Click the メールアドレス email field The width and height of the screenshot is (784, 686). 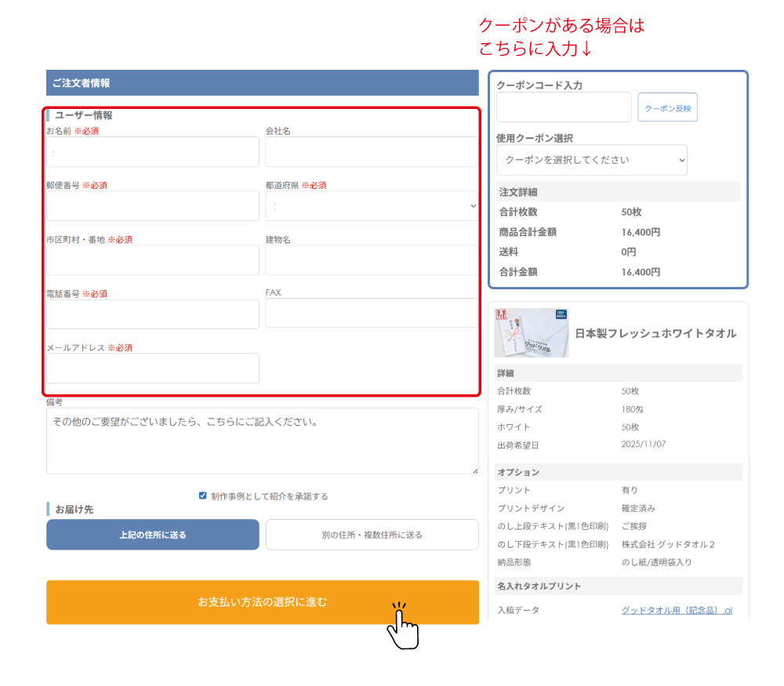click(153, 368)
